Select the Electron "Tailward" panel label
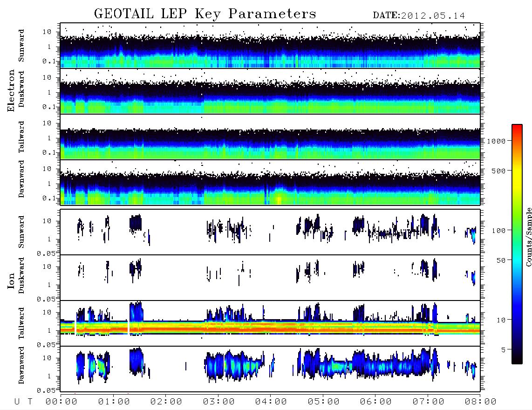Screen dimensions: 532x410 click(x=21, y=137)
